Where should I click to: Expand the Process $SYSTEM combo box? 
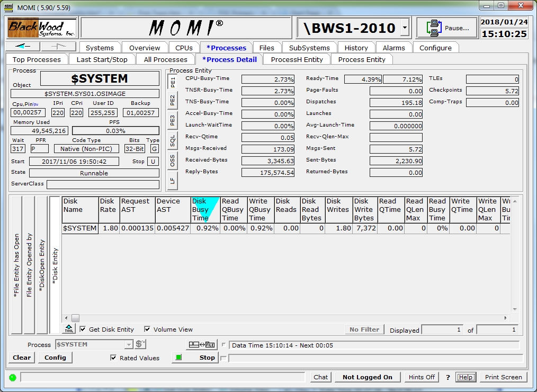[x=128, y=344]
